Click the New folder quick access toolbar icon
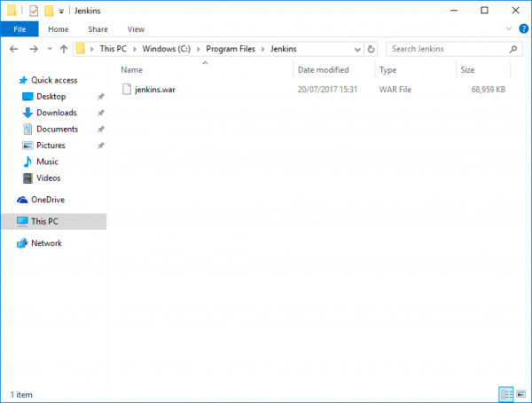Screen dimensions: 532x403 49,11
